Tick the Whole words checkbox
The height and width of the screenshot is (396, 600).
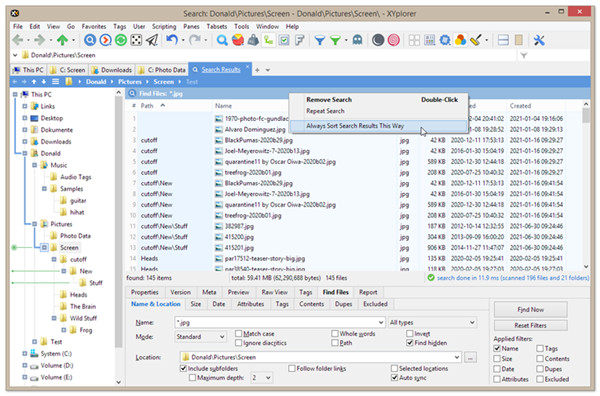tap(335, 333)
